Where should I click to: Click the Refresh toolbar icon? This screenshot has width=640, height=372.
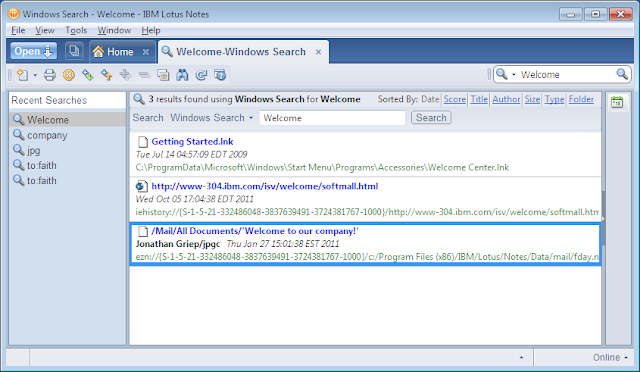201,75
